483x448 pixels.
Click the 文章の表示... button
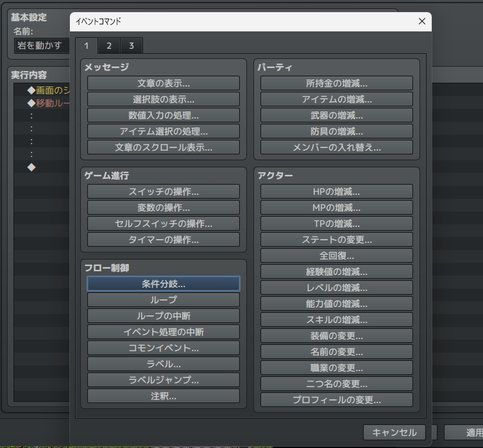(x=164, y=83)
